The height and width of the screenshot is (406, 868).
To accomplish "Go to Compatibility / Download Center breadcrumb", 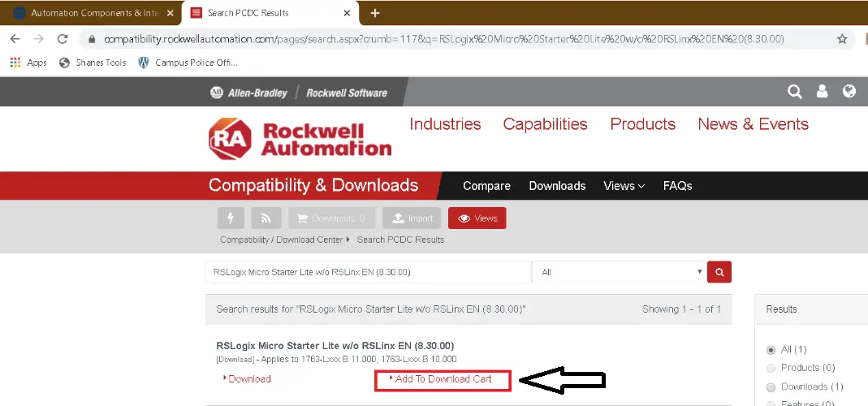I will 281,240.
